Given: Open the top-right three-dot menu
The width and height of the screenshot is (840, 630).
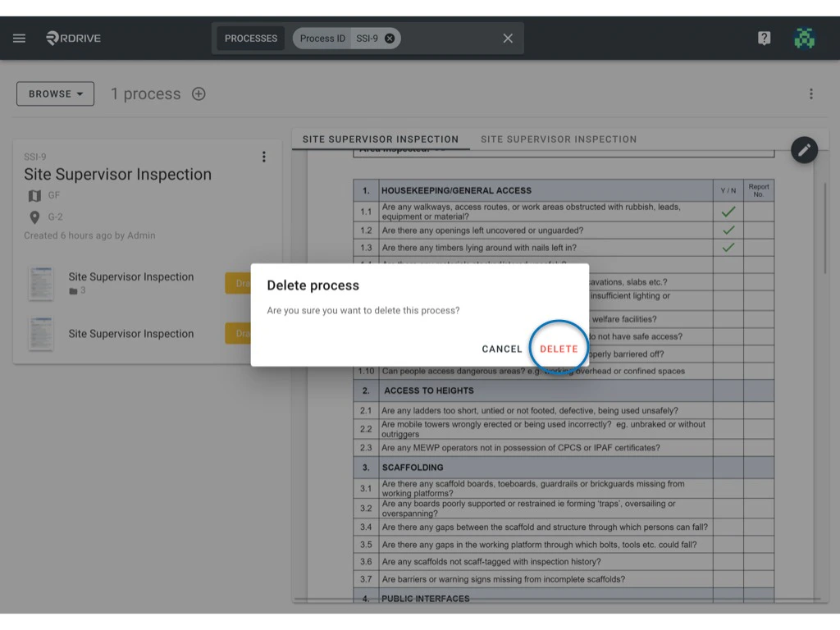Looking at the screenshot, I should [x=810, y=94].
